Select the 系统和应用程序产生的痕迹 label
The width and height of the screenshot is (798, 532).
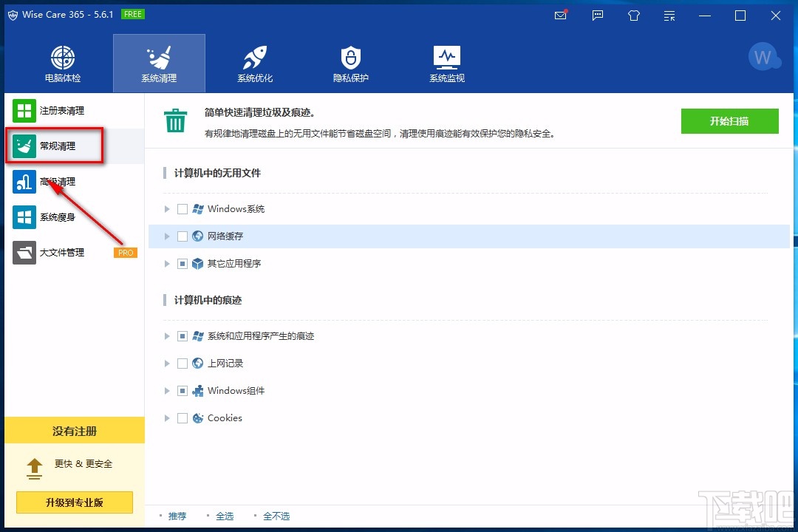pos(261,336)
